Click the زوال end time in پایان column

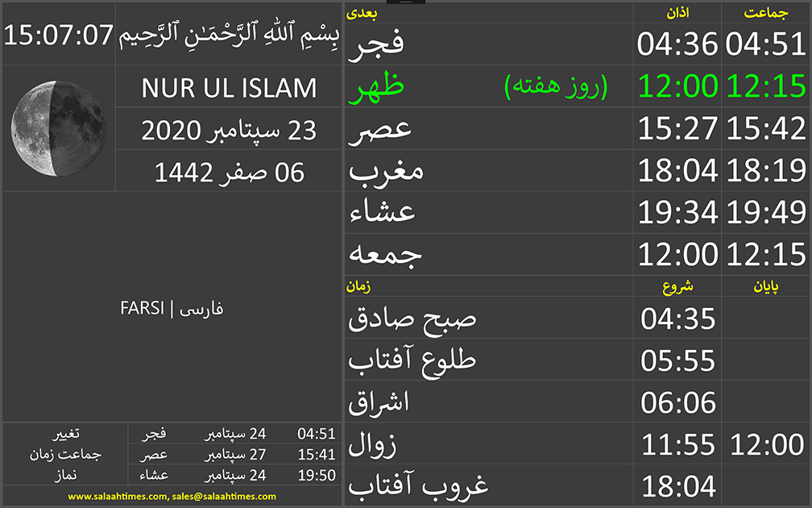pos(766,444)
